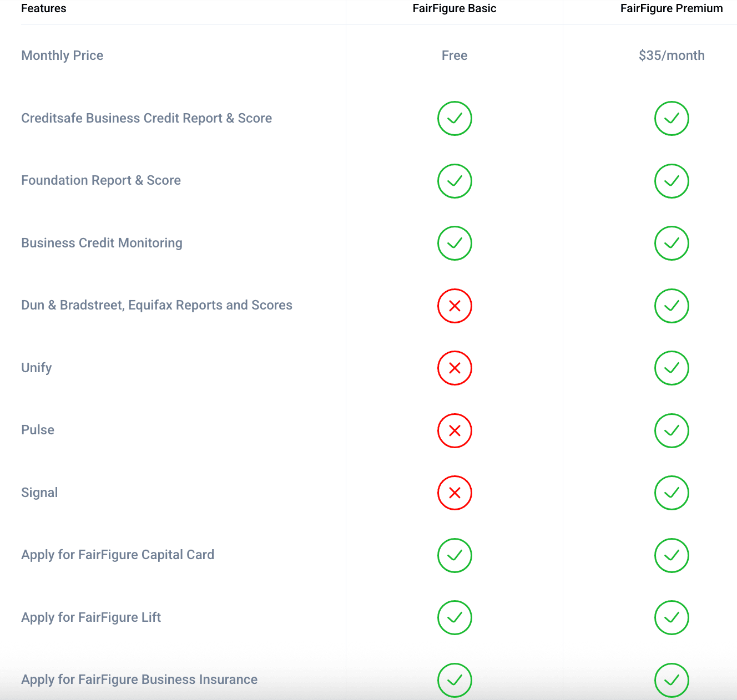The width and height of the screenshot is (737, 700).
Task: Click Premium checkmark for Business Insurance
Action: click(672, 680)
